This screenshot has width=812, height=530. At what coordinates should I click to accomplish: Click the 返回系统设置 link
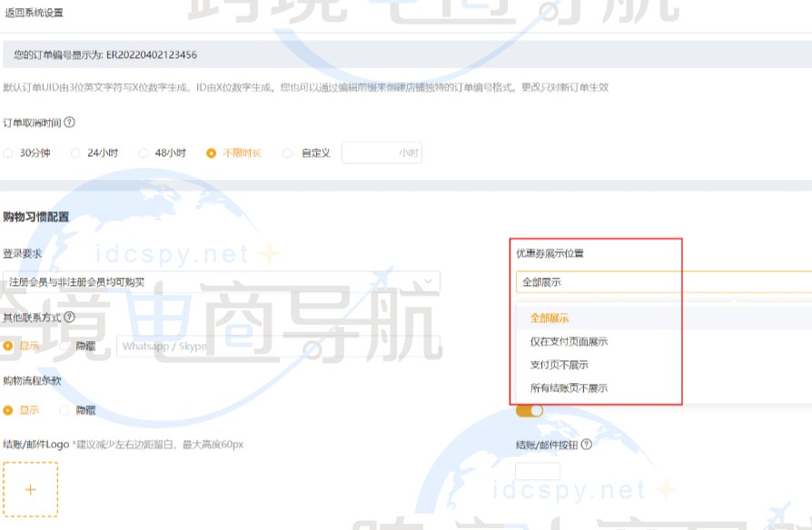34,13
